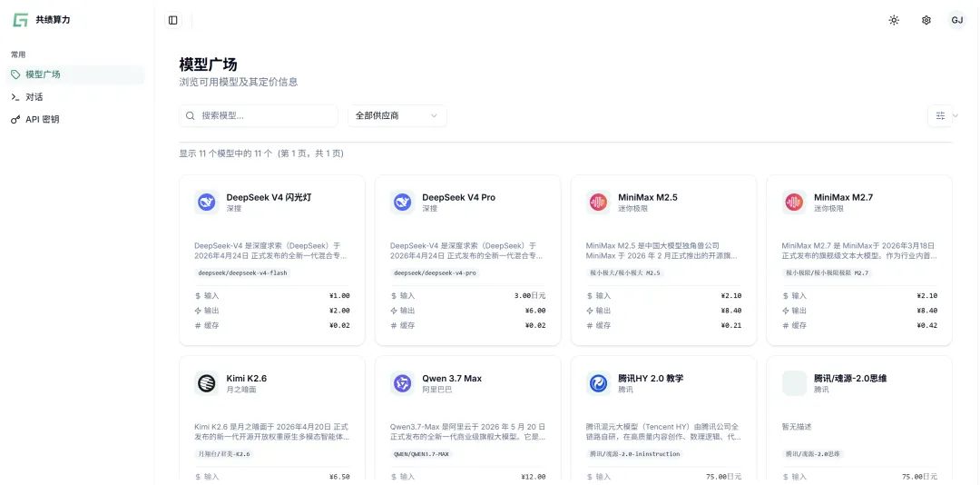The image size is (980, 485).
Task: Click the DeepSeek V4 Pro logo icon
Action: click(403, 203)
